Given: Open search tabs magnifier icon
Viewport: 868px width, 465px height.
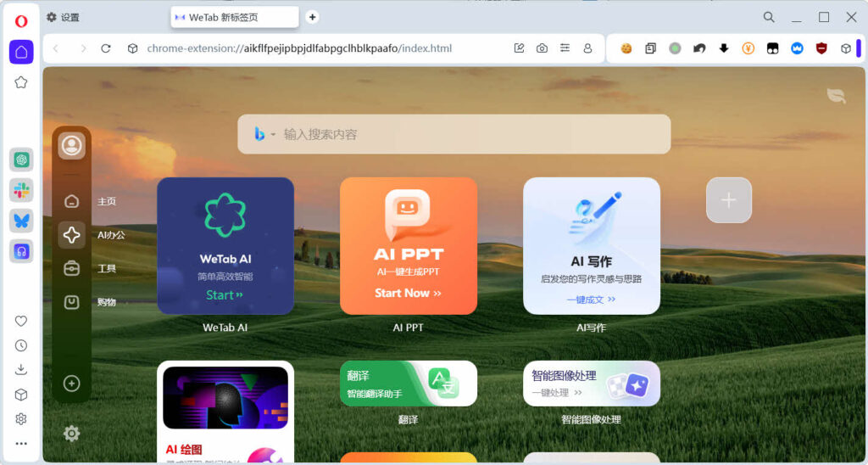Looking at the screenshot, I should 769,17.
